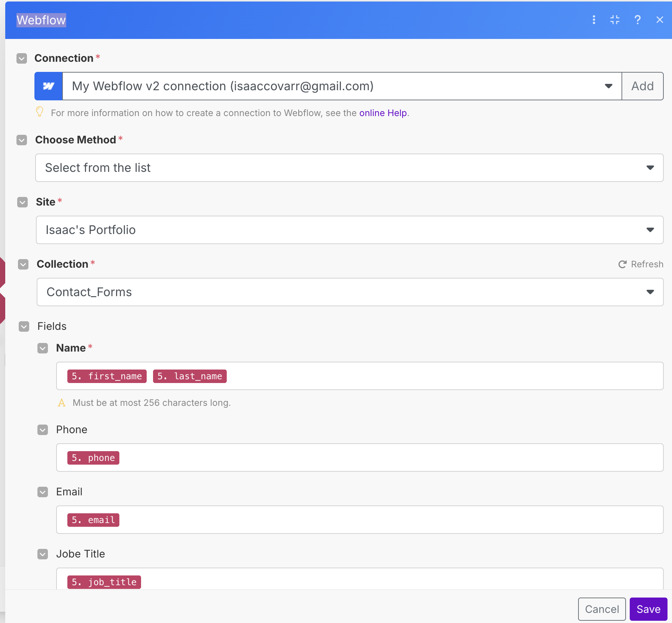Toggle the Name field checkbox

[x=43, y=348]
